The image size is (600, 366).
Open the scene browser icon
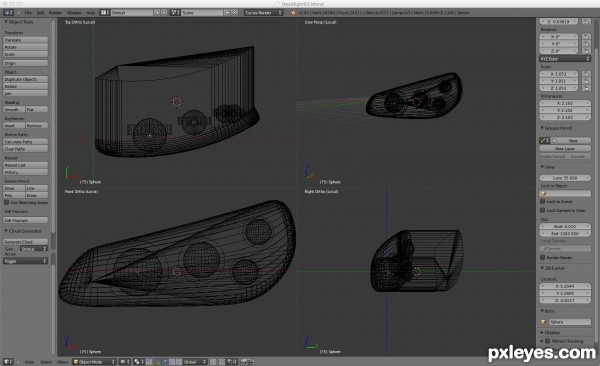click(x=175, y=13)
